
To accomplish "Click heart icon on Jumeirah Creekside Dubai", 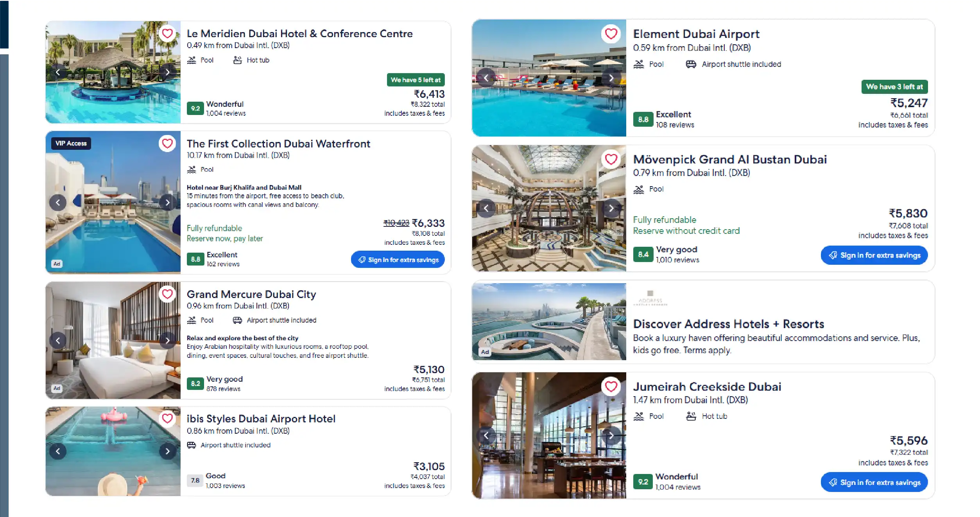I will click(x=611, y=386).
